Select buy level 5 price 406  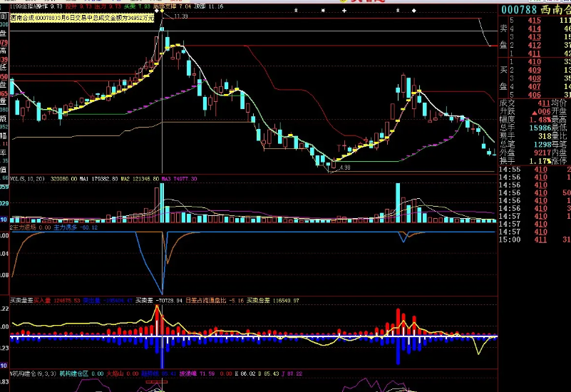[534, 95]
